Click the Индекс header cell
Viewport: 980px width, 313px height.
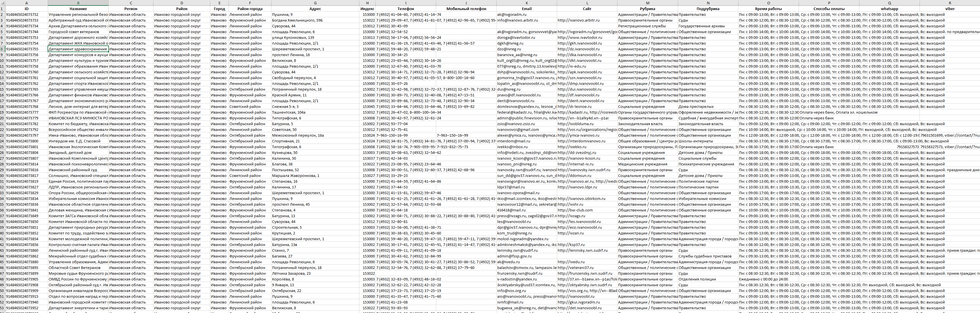click(367, 9)
